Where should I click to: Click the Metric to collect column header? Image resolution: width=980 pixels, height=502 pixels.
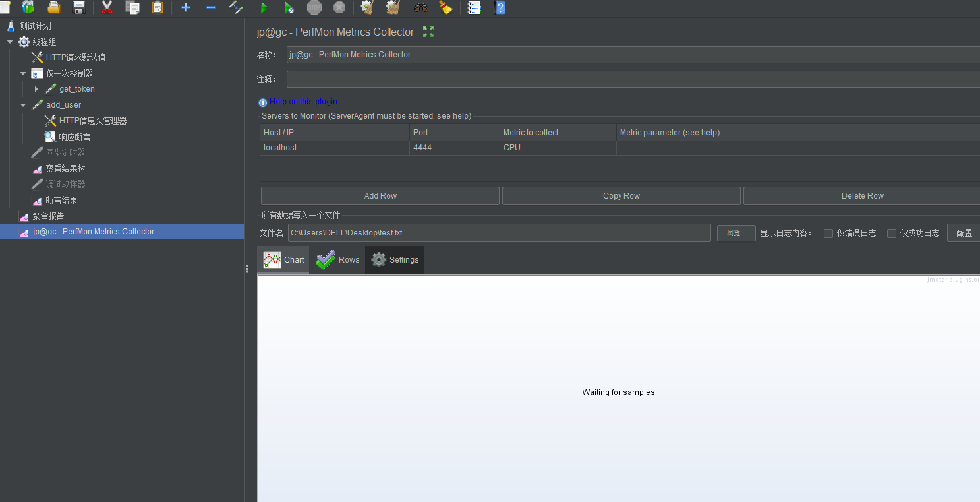(x=558, y=133)
